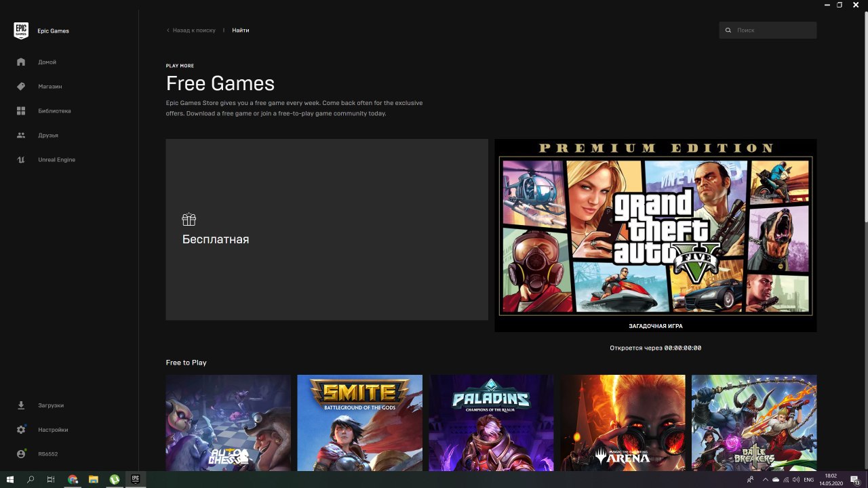This screenshot has width=868, height=488.
Task: Click the Найти breadcrumb
Action: tap(241, 30)
